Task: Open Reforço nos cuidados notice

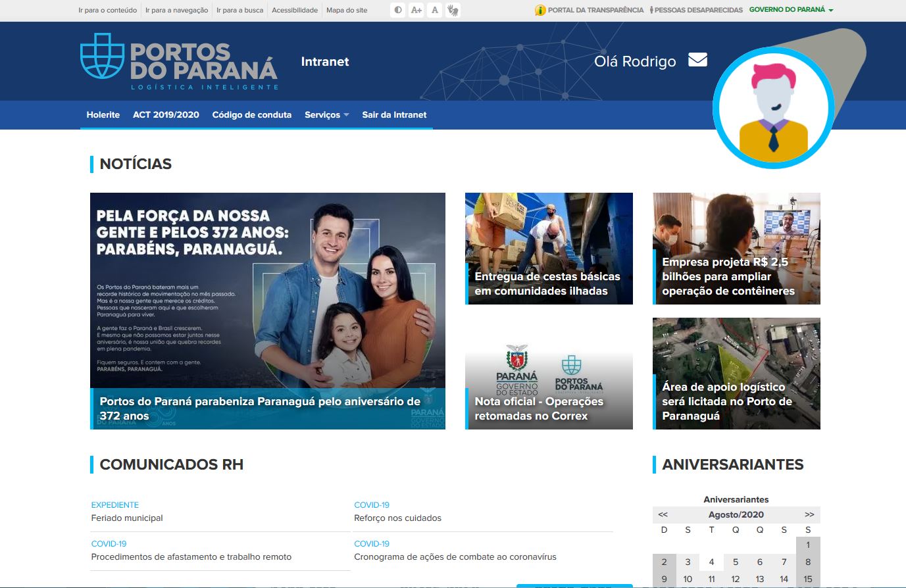Action: coord(397,518)
